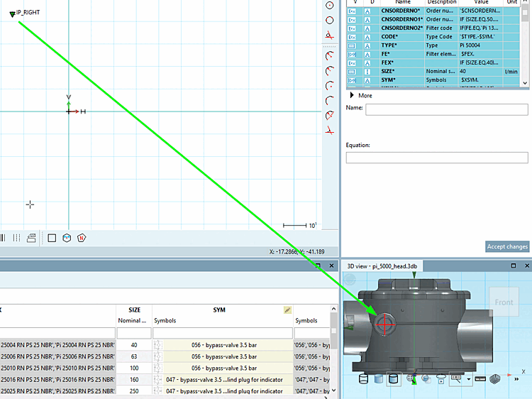Select the CNSORDERNO1* variable row

coord(433,20)
